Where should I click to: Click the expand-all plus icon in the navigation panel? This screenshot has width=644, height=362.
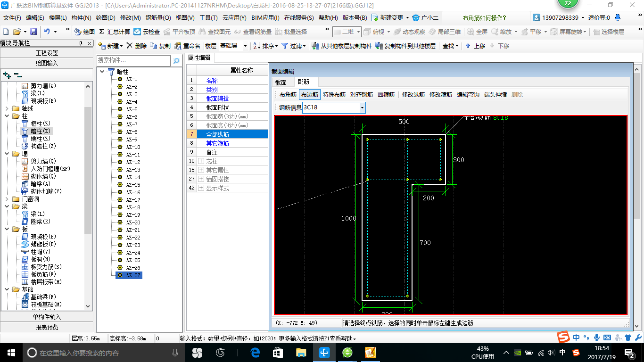click(7, 74)
